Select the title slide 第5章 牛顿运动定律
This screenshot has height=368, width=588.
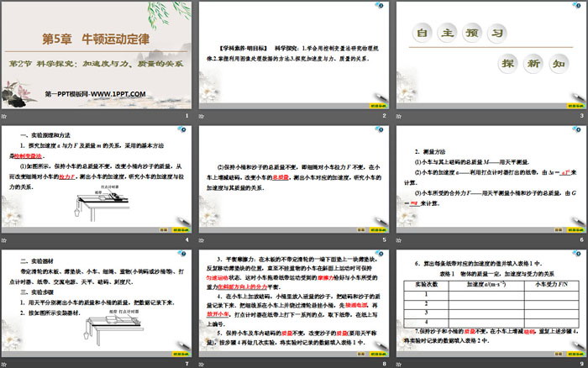[x=97, y=54]
